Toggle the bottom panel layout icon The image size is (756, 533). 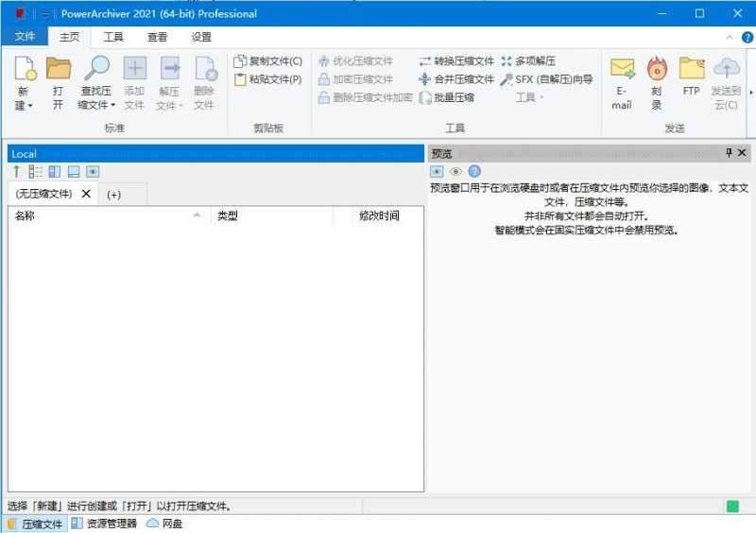tap(74, 171)
